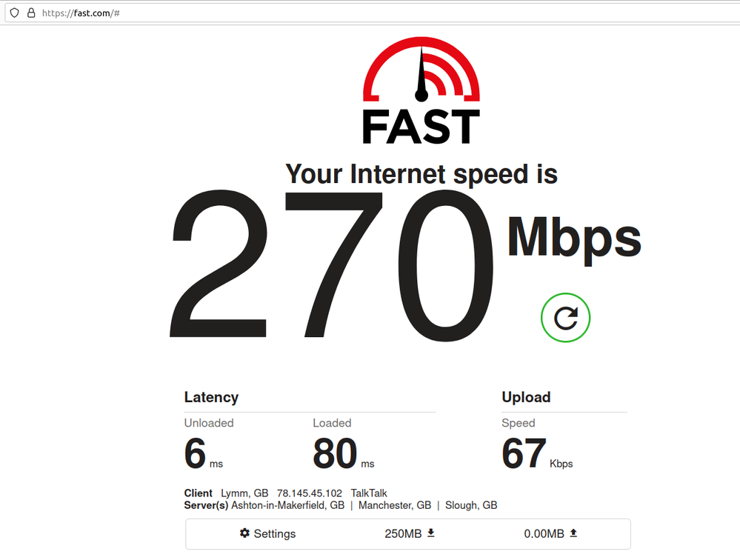
Task: Click the client IP address 78.145.45.102
Action: pyautogui.click(x=310, y=493)
